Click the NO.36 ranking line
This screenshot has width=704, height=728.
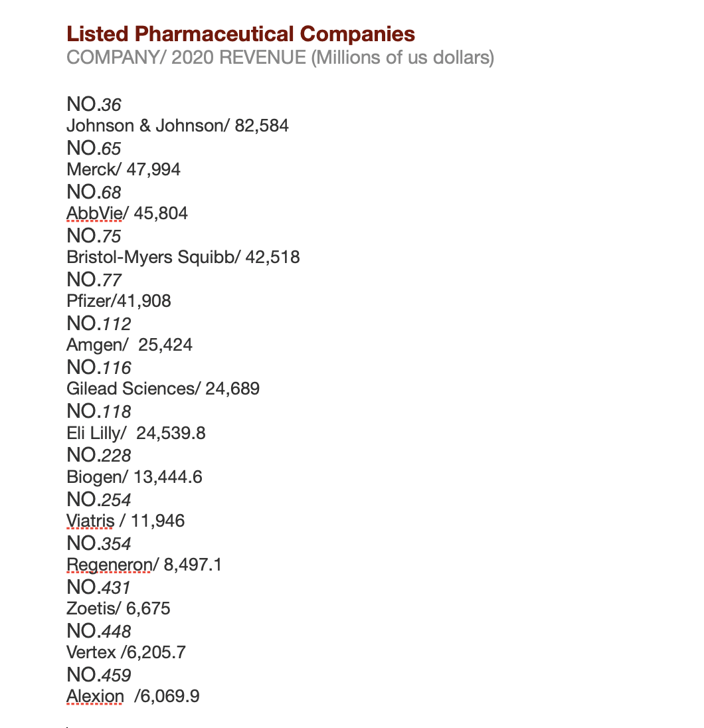pos(94,104)
